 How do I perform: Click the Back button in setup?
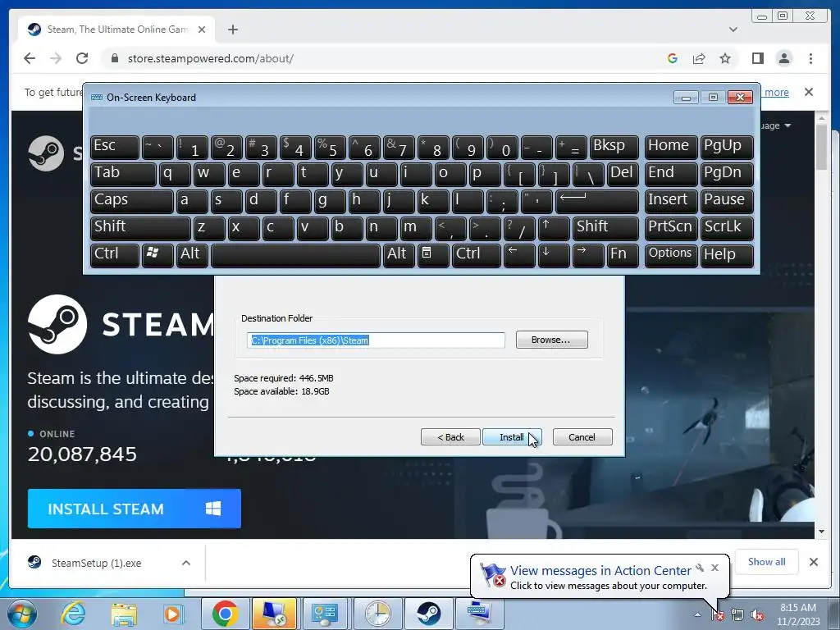450,437
